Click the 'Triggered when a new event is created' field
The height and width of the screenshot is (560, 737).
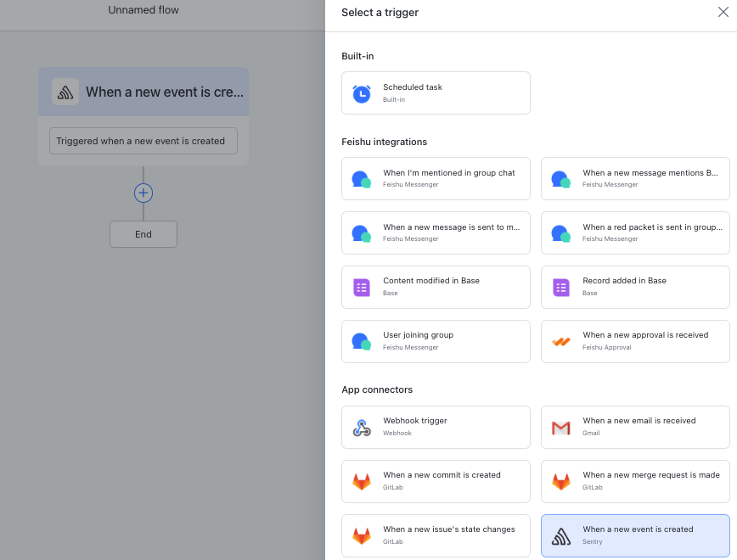(x=143, y=141)
